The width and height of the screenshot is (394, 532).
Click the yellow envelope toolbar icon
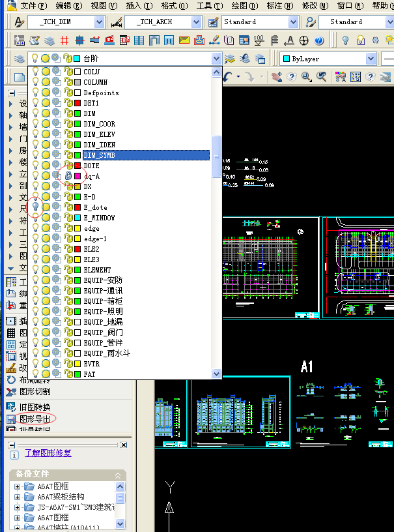click(184, 40)
